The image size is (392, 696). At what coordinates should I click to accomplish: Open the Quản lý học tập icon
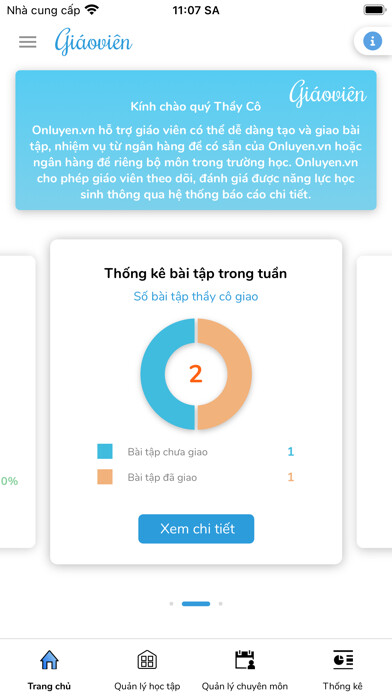coord(147,660)
